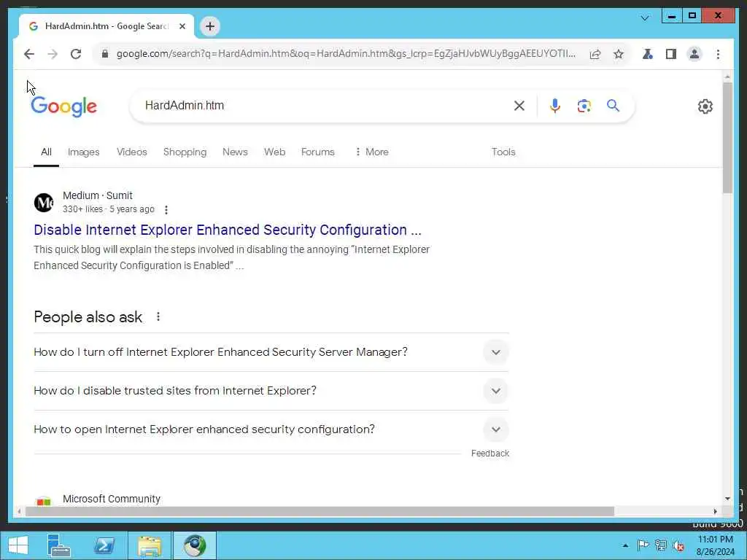This screenshot has width=747, height=560.
Task: Open Chrome three-dot menu
Action: 718,54
